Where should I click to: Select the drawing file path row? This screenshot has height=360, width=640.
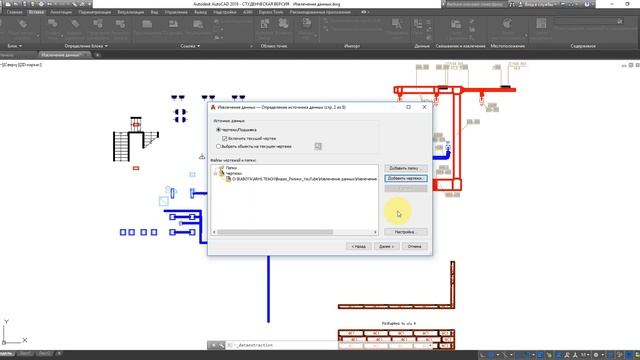[301, 179]
